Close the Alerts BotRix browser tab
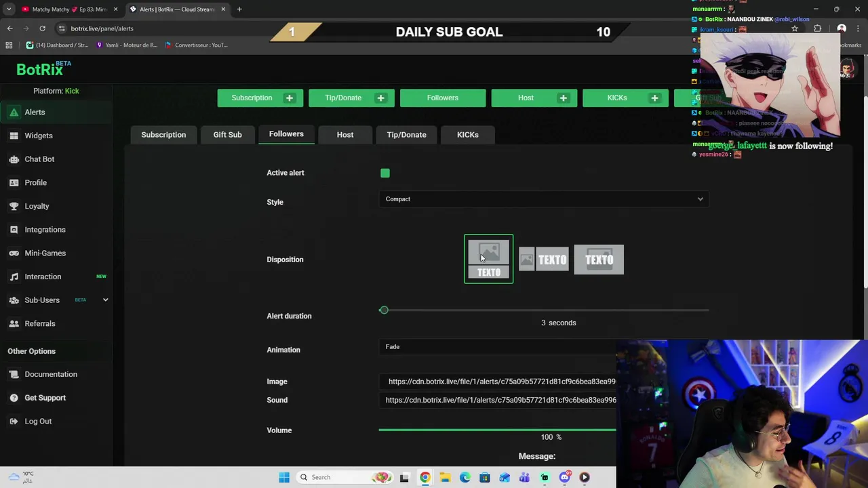 (x=223, y=9)
